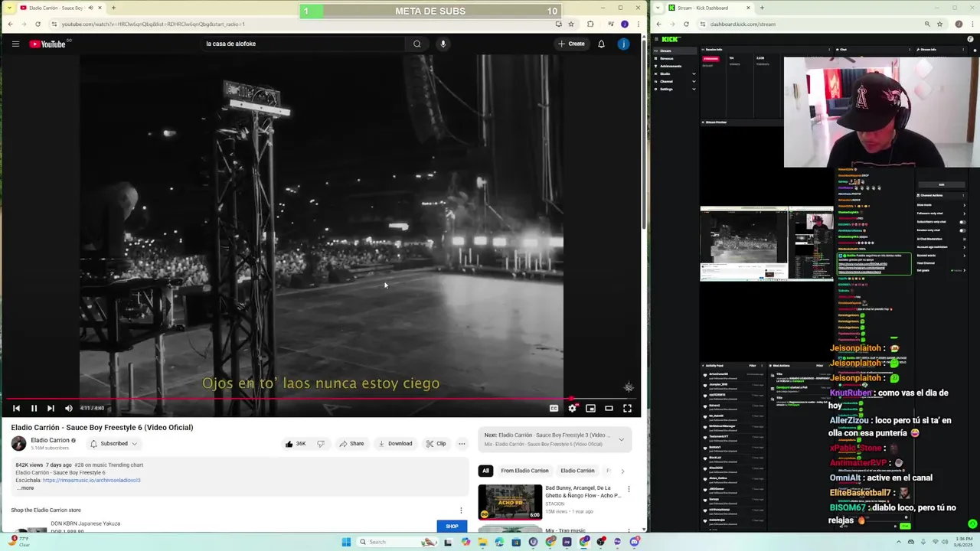
Task: Clip the video
Action: coord(436,443)
